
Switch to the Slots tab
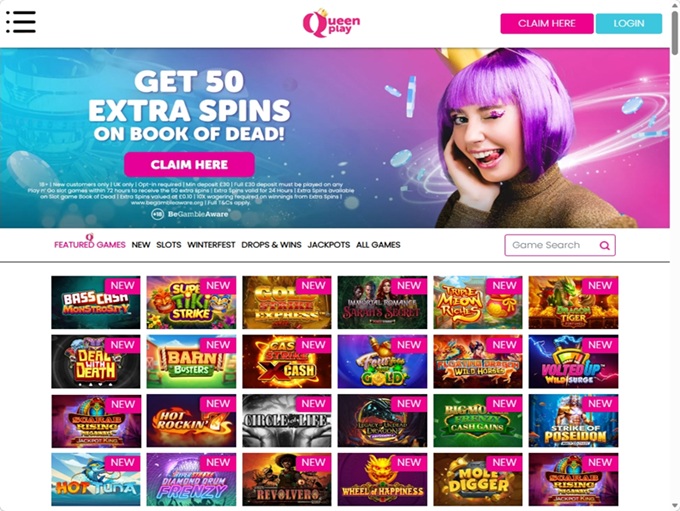[x=169, y=245]
